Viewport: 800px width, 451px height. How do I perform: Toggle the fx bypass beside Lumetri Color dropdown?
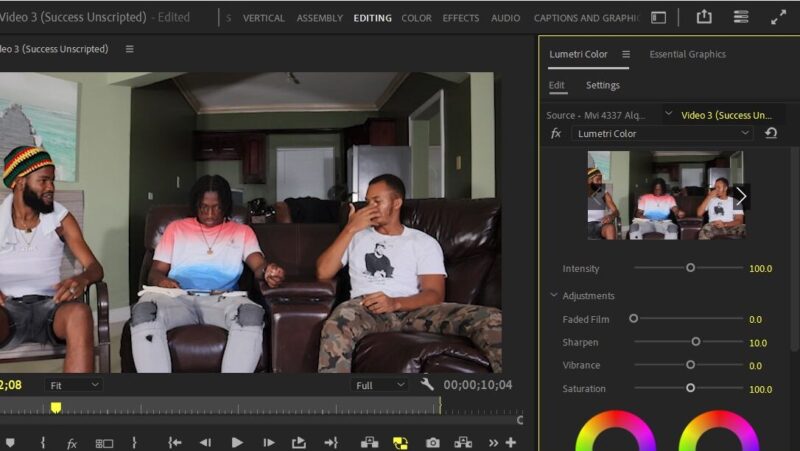[x=556, y=134]
